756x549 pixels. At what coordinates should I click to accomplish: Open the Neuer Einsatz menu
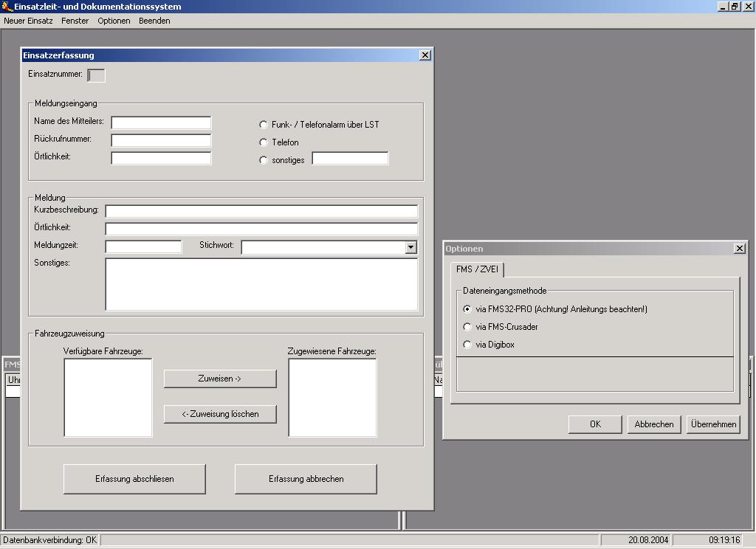(28, 21)
